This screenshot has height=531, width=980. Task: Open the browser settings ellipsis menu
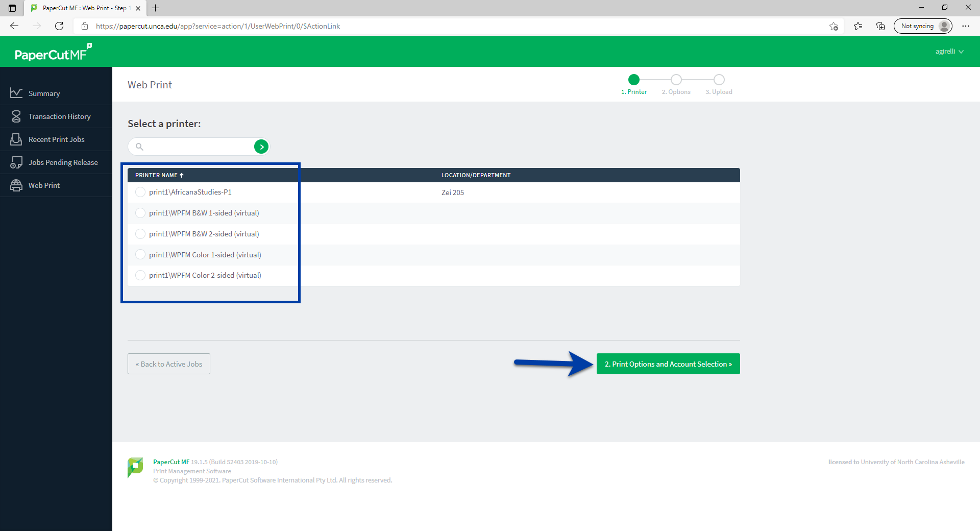[965, 26]
